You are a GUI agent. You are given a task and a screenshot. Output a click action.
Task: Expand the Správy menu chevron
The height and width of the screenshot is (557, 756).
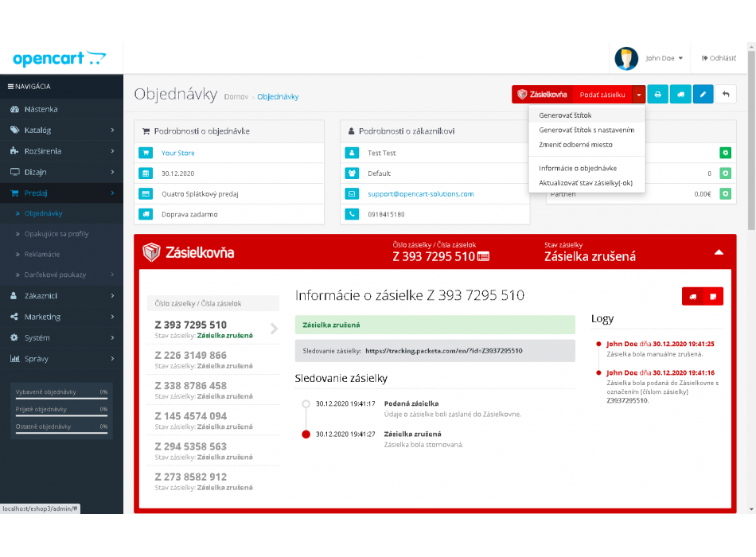click(112, 359)
